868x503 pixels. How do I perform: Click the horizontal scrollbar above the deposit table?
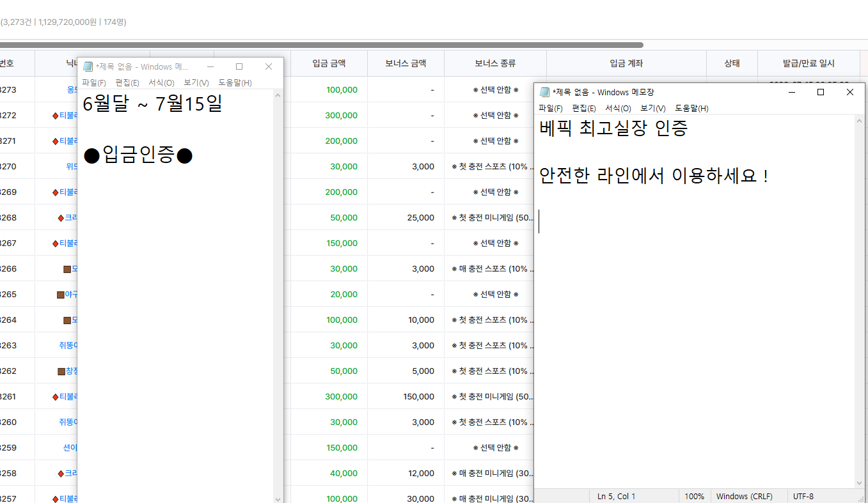coord(322,45)
